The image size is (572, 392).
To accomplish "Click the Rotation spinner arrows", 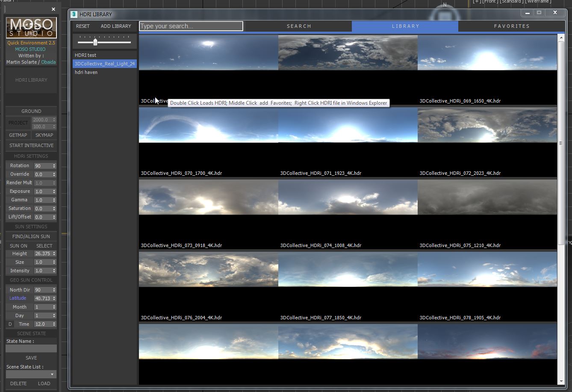I will (x=54, y=166).
